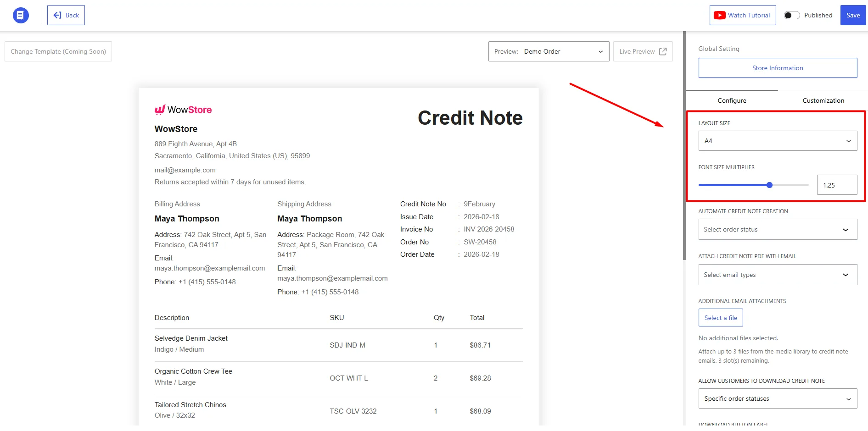Click the order number SW-20458
The height and width of the screenshot is (431, 868).
click(480, 242)
